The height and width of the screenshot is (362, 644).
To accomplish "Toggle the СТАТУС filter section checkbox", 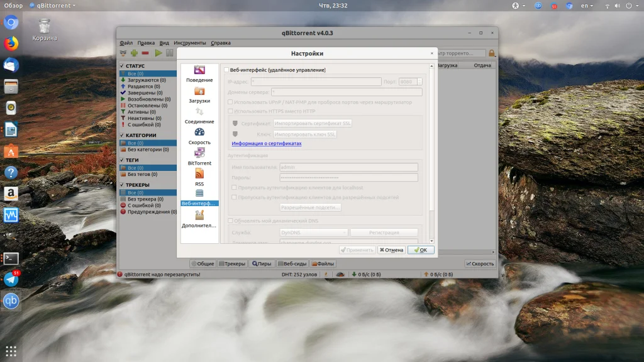I will pyautogui.click(x=122, y=65).
